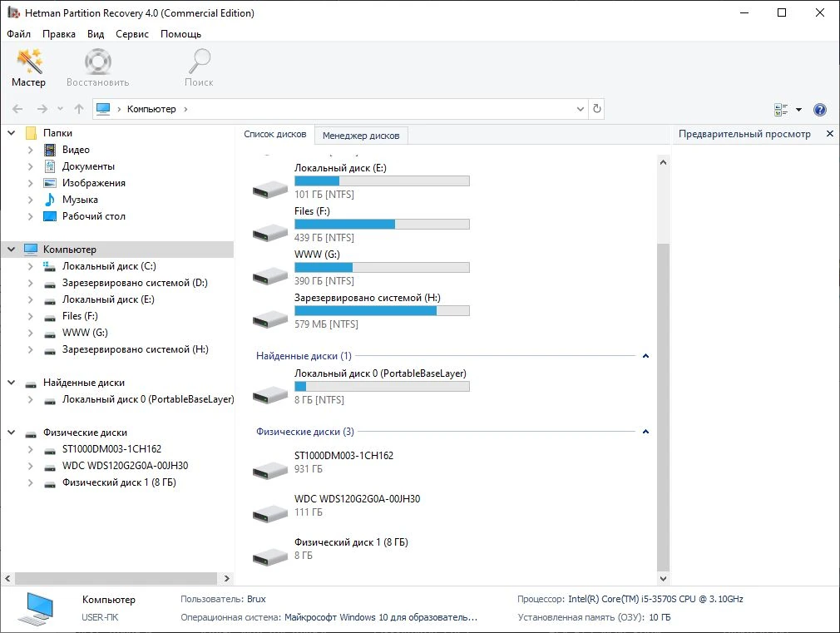Screen dimensions: 840x633
Task: Click the WWW (G:) usage bar
Action: (x=382, y=268)
